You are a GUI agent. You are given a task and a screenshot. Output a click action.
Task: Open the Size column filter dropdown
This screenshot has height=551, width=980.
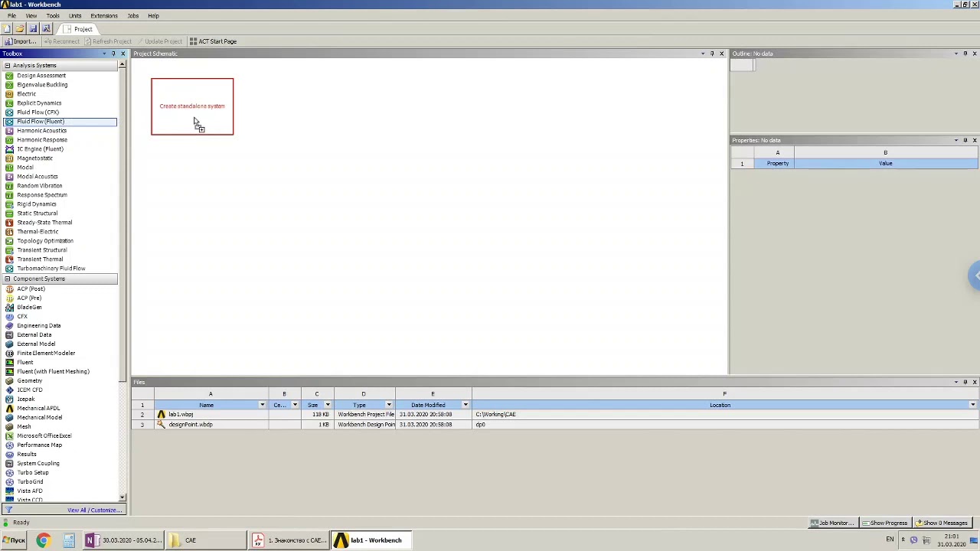pos(328,405)
